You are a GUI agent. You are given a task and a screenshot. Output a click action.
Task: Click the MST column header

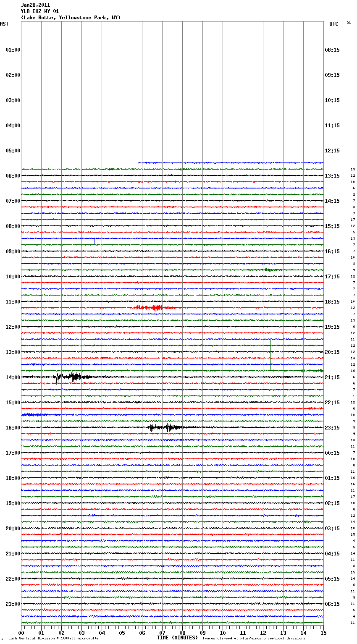pos(4,24)
